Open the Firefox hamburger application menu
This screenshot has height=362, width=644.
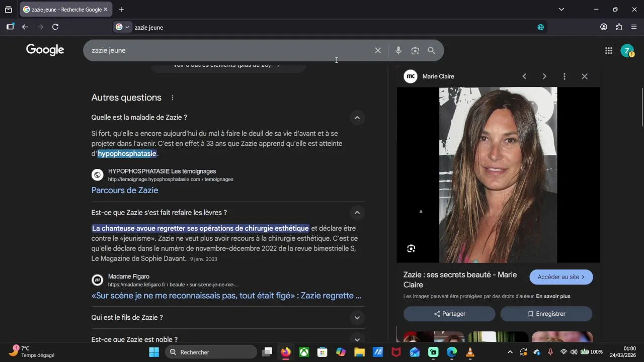pyautogui.click(x=634, y=27)
